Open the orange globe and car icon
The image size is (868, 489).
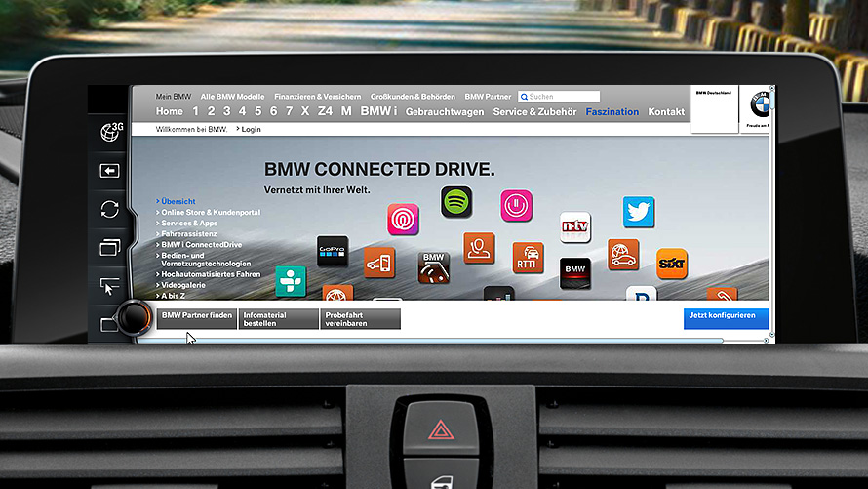point(623,255)
